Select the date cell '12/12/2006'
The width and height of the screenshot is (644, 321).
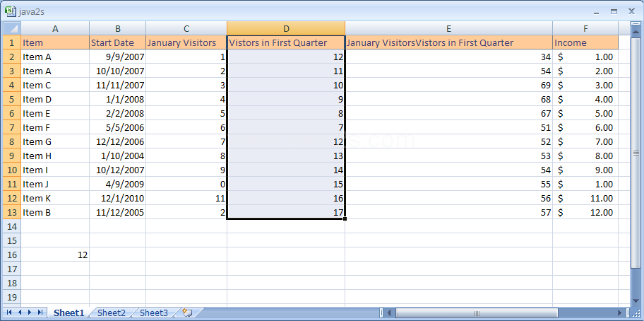click(x=117, y=141)
